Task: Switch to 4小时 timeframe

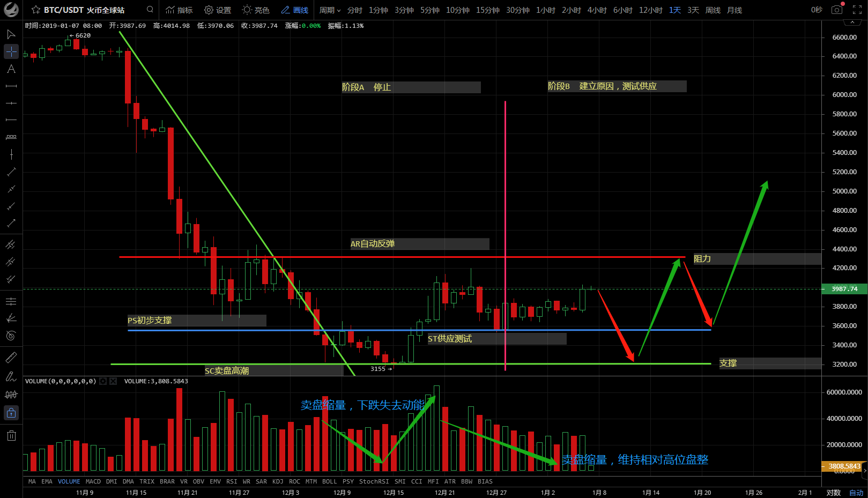Action: [597, 10]
